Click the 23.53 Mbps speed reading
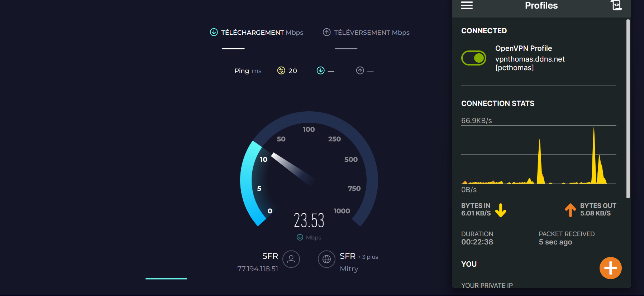The width and height of the screenshot is (644, 296). pos(309,220)
